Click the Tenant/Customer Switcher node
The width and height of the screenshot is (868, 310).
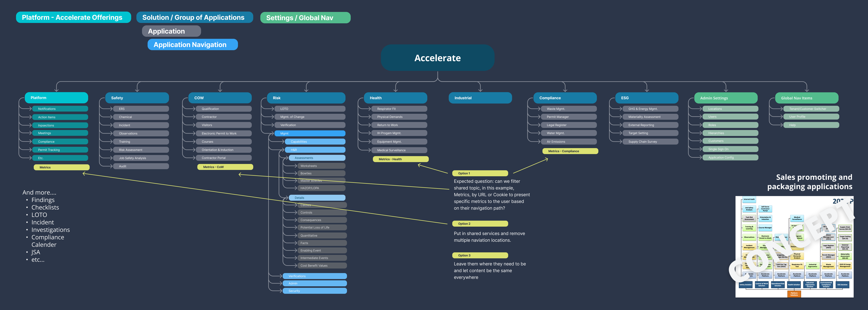(x=811, y=109)
